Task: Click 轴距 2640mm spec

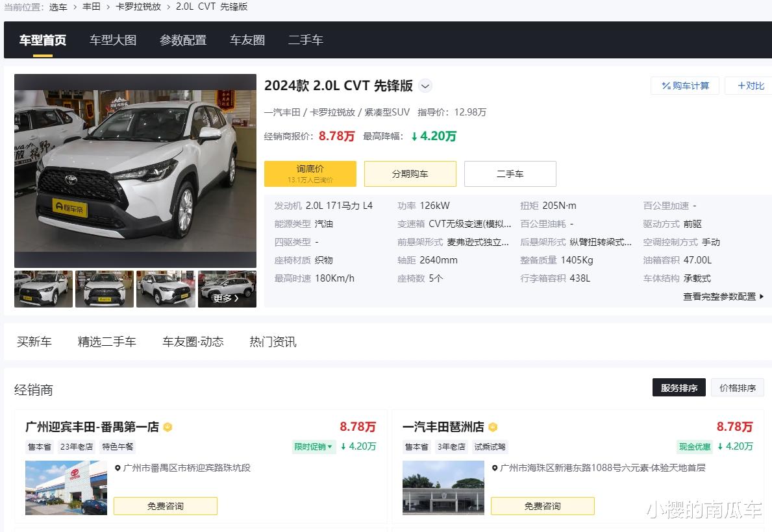Action: (427, 260)
